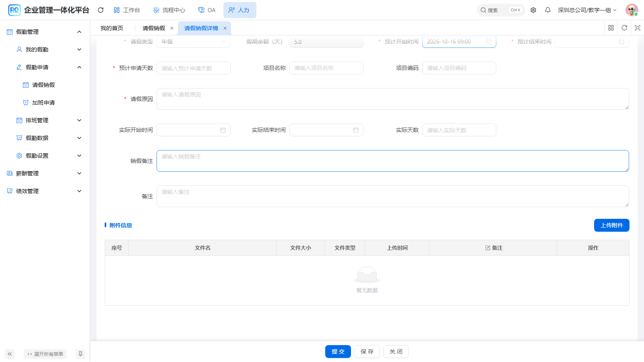Close the 请假销假详情 tab
The image size is (644, 362).
coord(225,28)
